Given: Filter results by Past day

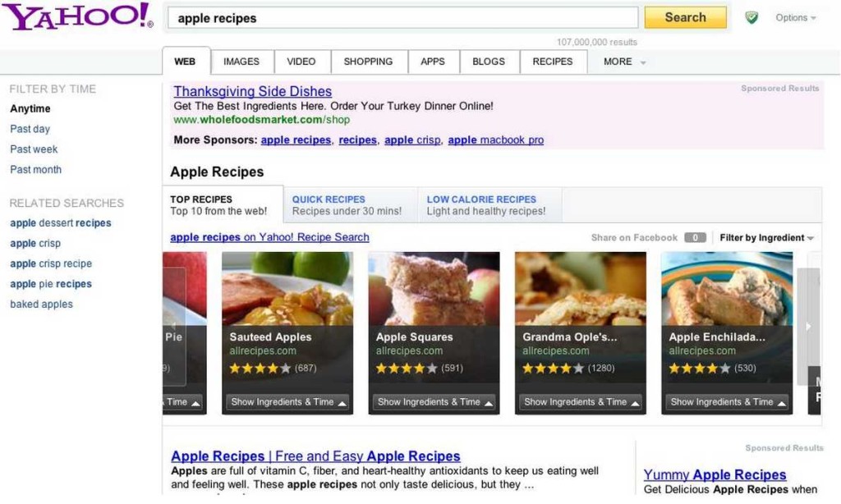Looking at the screenshot, I should click(30, 129).
